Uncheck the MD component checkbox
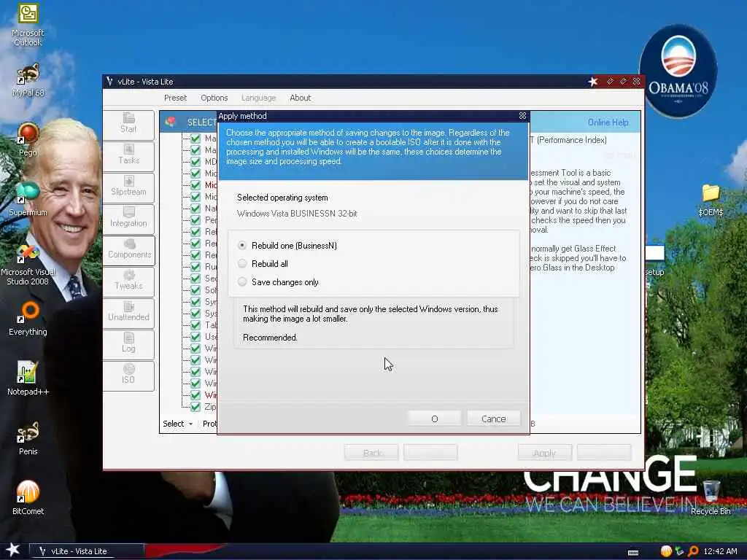This screenshot has width=747, height=560. [196, 161]
